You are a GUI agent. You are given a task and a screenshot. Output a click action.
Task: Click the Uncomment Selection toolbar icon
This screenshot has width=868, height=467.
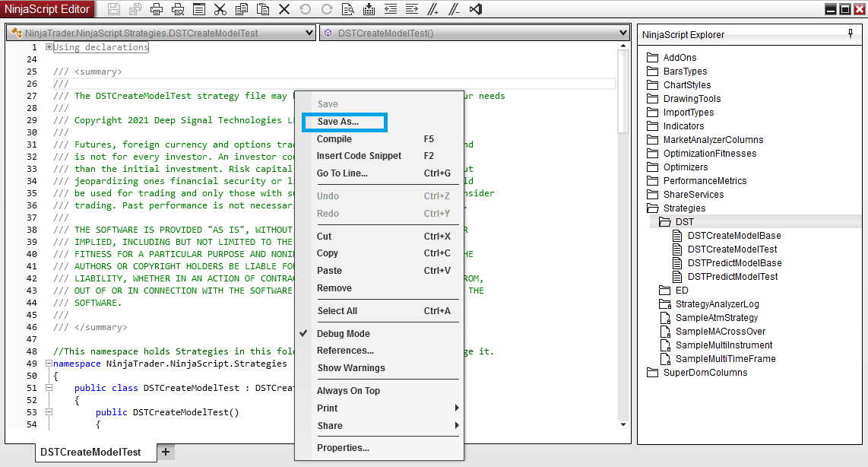tap(454, 9)
